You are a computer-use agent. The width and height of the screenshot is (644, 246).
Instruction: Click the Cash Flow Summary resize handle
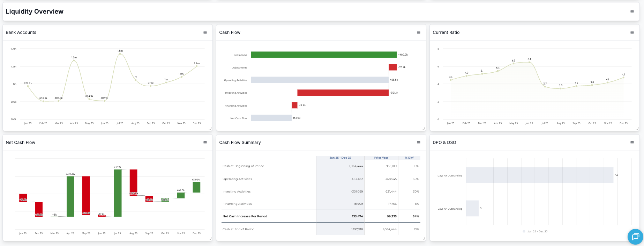point(424,239)
